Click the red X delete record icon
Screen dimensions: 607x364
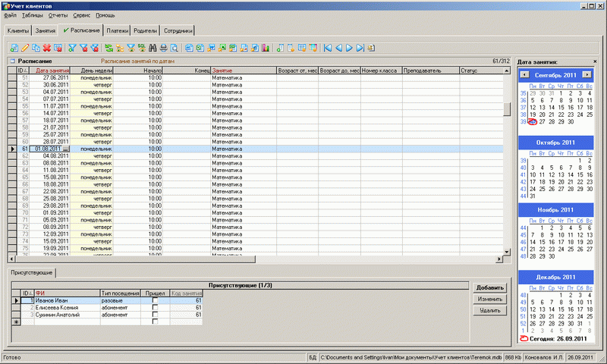[47, 48]
